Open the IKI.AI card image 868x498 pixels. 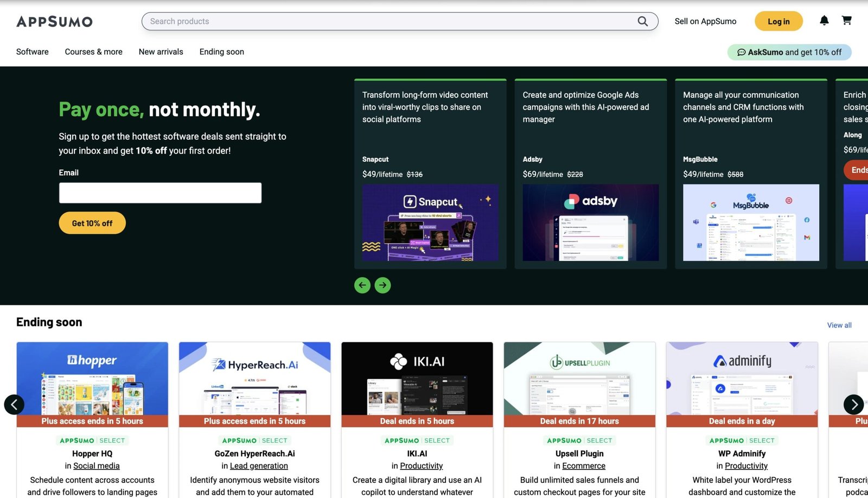[417, 379]
